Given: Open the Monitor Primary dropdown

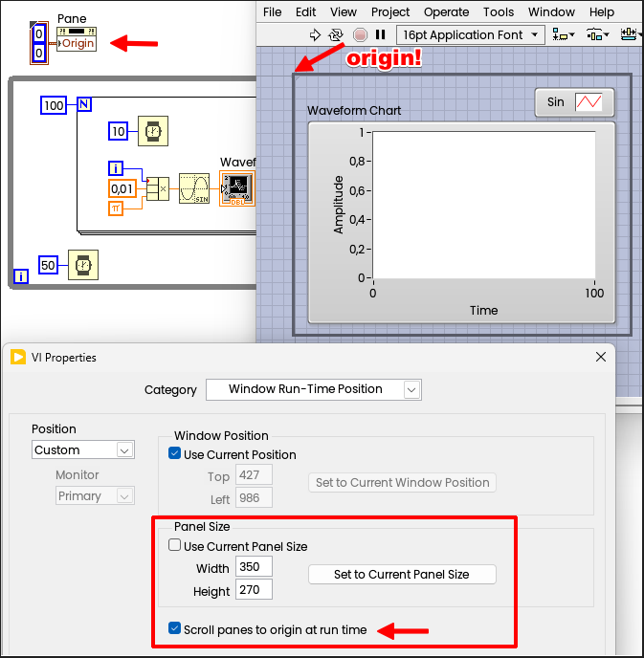Looking at the screenshot, I should [x=95, y=496].
